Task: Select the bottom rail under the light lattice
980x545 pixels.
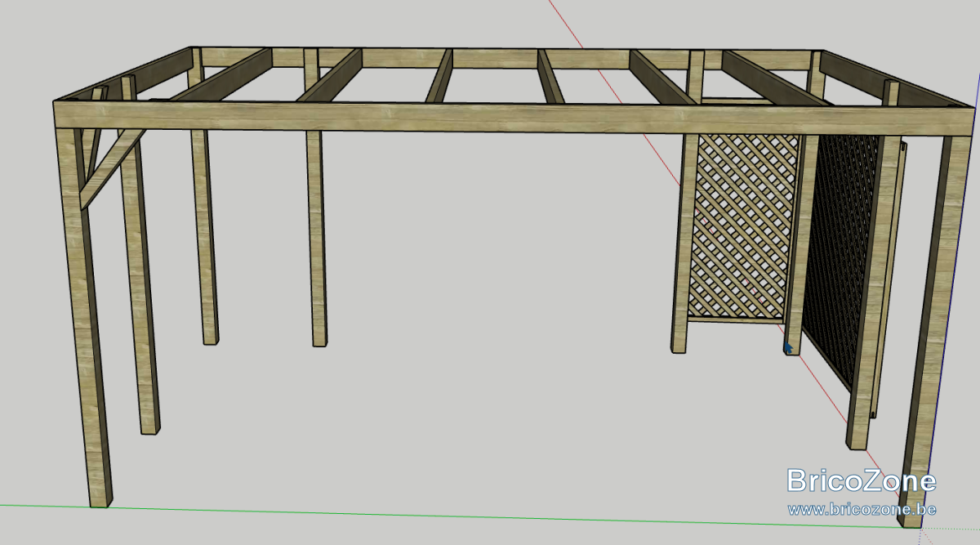Action: (736, 319)
